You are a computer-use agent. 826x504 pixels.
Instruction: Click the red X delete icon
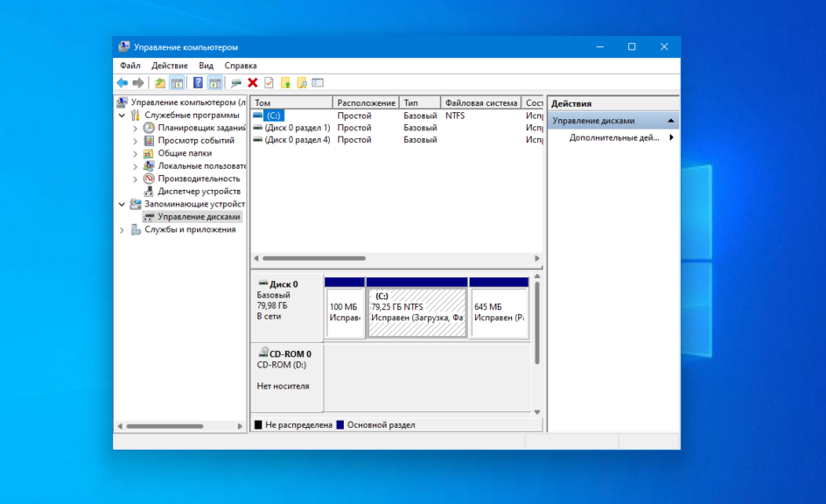(253, 83)
